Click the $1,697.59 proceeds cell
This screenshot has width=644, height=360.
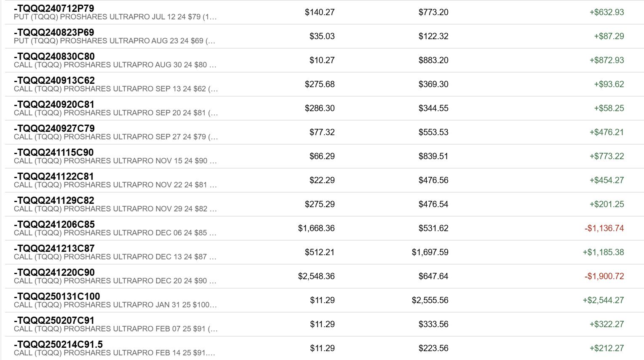(x=430, y=252)
